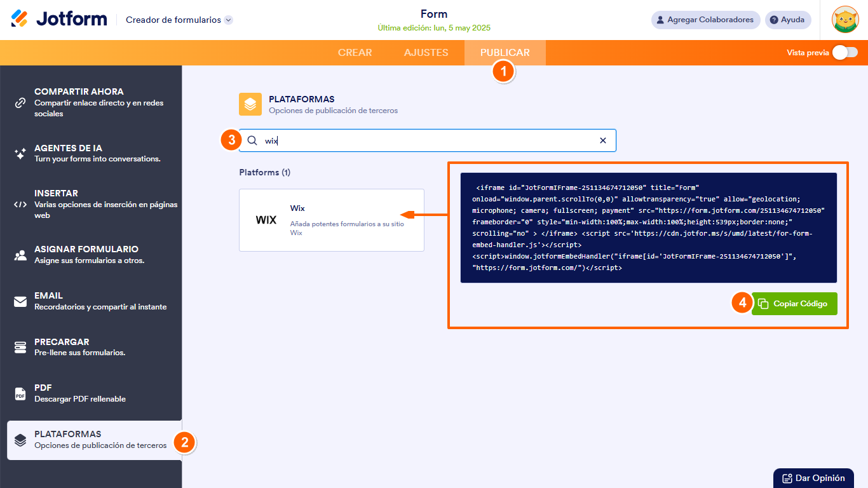
Task: Open the Ayuda help button
Action: (788, 20)
